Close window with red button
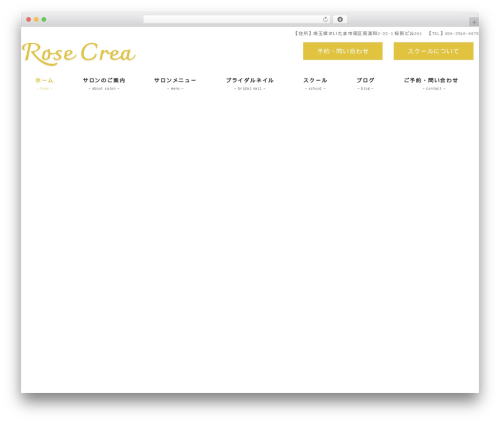Image resolution: width=500 pixels, height=423 pixels. point(29,19)
